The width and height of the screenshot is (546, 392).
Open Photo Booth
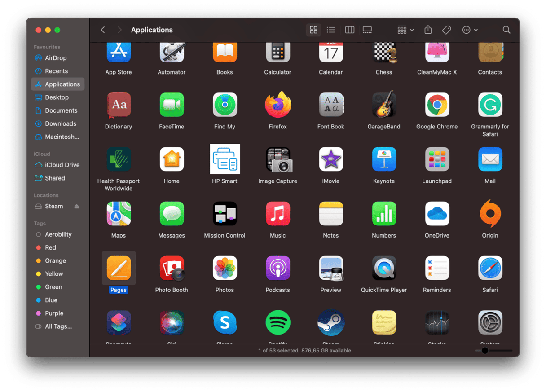[172, 268]
